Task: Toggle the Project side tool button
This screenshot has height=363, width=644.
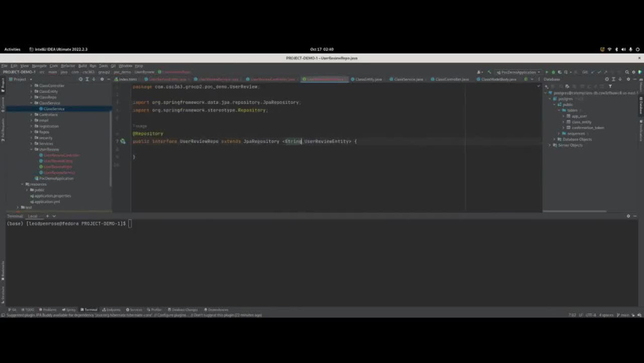Action: [x=3, y=84]
